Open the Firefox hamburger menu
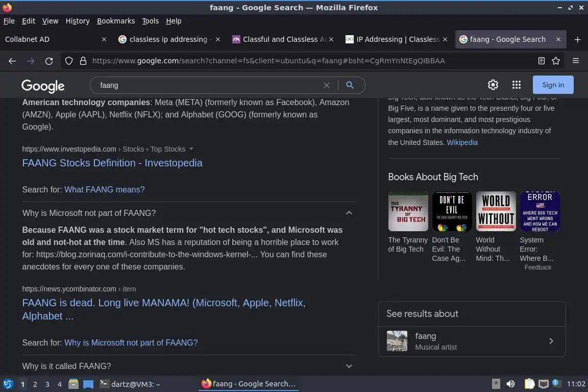 pos(576,61)
